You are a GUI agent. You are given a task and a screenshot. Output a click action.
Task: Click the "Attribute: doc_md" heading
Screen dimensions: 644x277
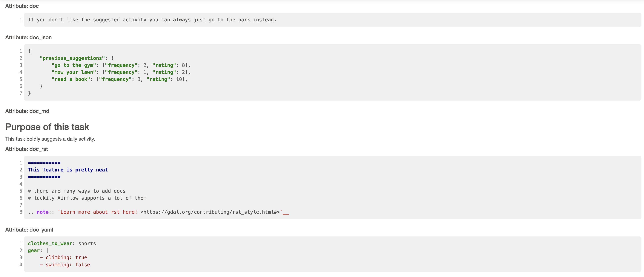[x=27, y=111]
